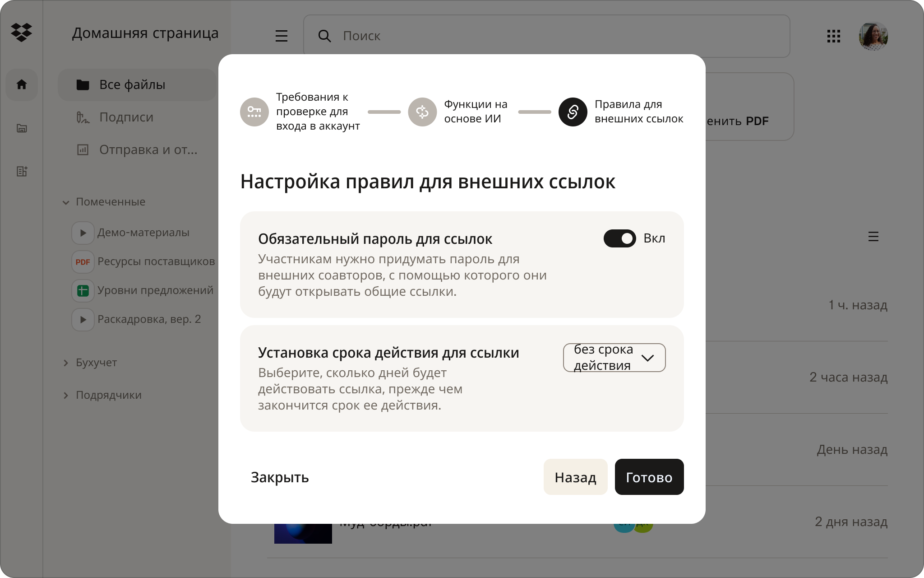924x578 pixels.
Task: Expand the Подрядчики folder
Action: (66, 395)
